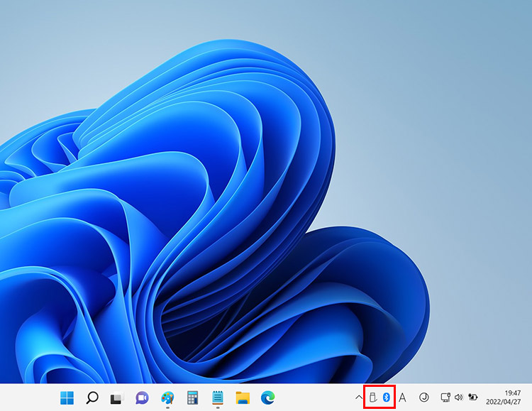Image resolution: width=532 pixels, height=411 pixels.
Task: Toggle the IME input mode 'A' indicator
Action: click(402, 398)
